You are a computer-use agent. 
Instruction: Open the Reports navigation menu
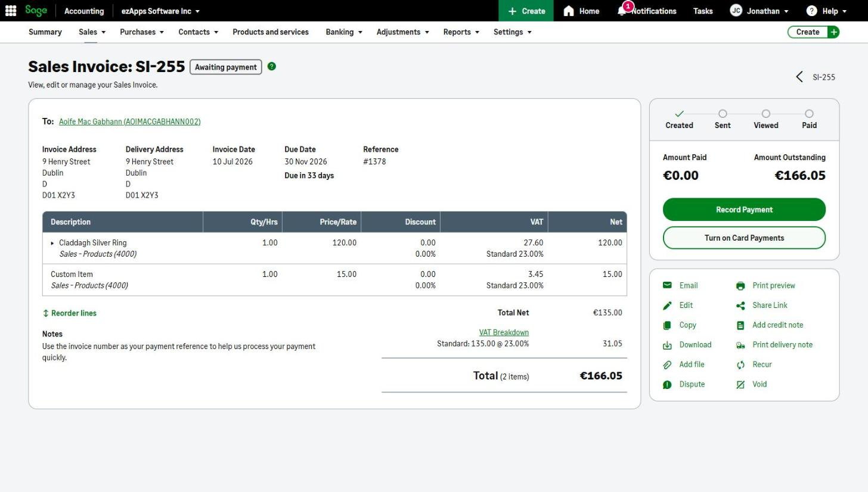(461, 32)
